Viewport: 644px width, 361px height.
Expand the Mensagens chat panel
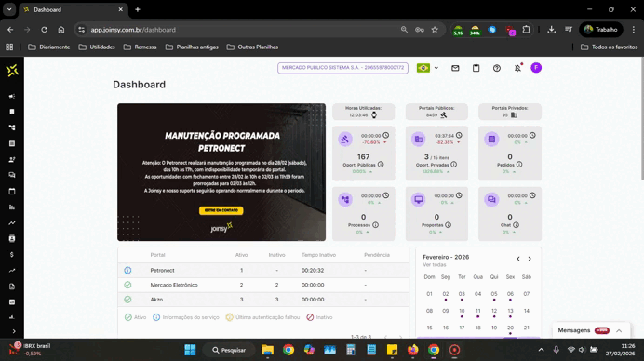click(x=619, y=330)
